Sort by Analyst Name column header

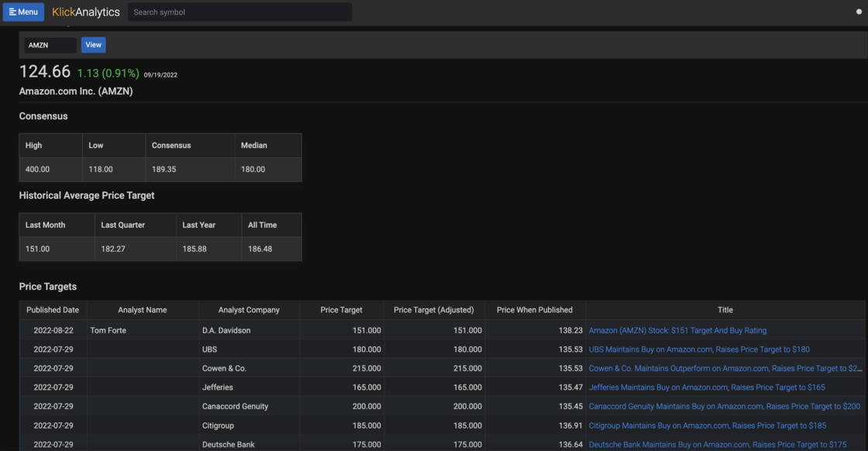143,310
